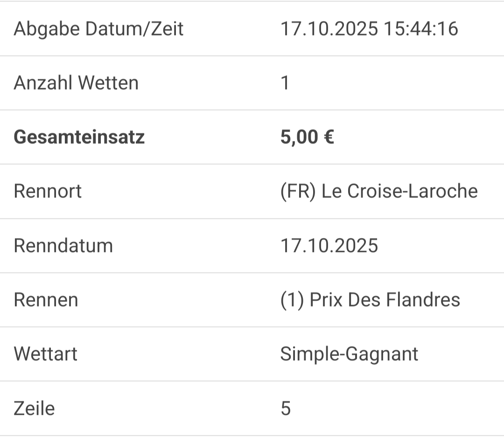Select the submission date 17.10.2025 in the first row
Image resolution: width=504 pixels, height=446 pixels.
tap(329, 29)
